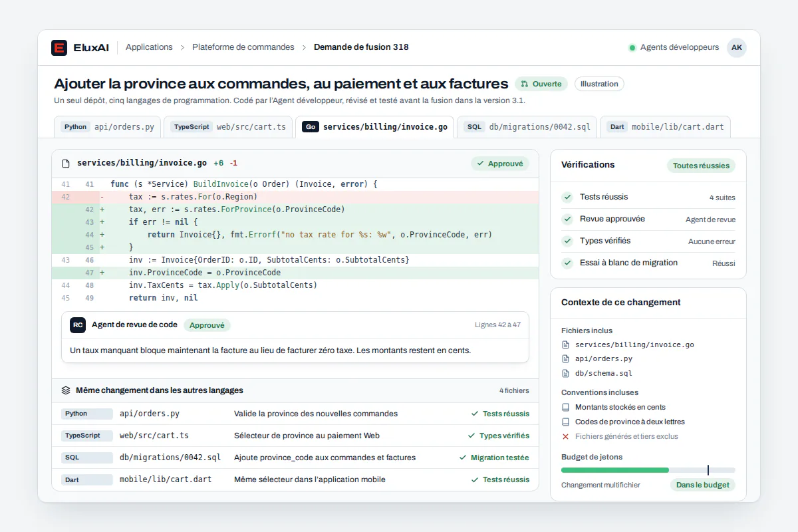This screenshot has width=798, height=532.
Task: Click the dark marker on the token budget bar
Action: point(708,470)
